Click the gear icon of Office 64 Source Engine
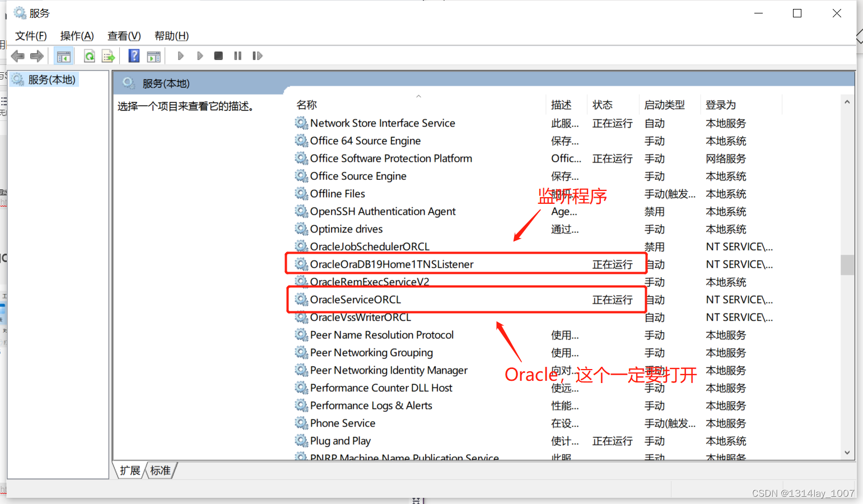Viewport: 863px width, 504px height. 302,141
